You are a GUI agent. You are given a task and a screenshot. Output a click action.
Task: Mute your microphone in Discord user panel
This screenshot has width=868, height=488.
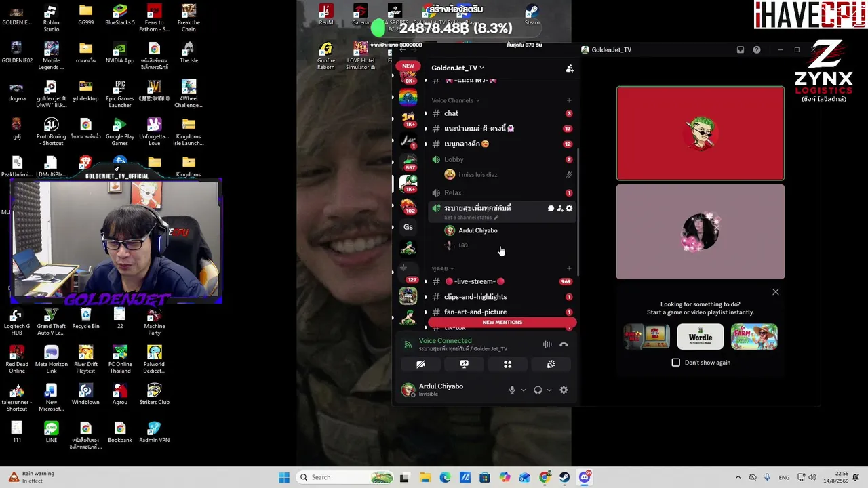(512, 390)
